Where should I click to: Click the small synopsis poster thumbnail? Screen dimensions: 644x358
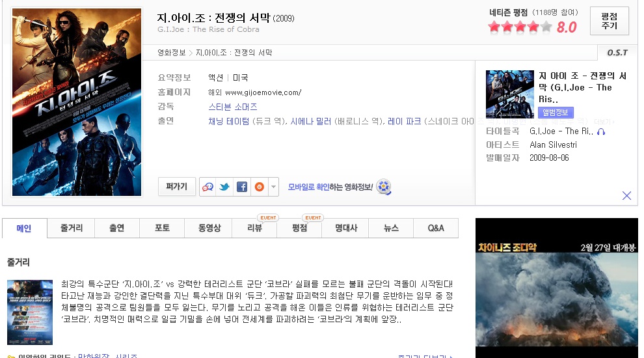(30, 312)
